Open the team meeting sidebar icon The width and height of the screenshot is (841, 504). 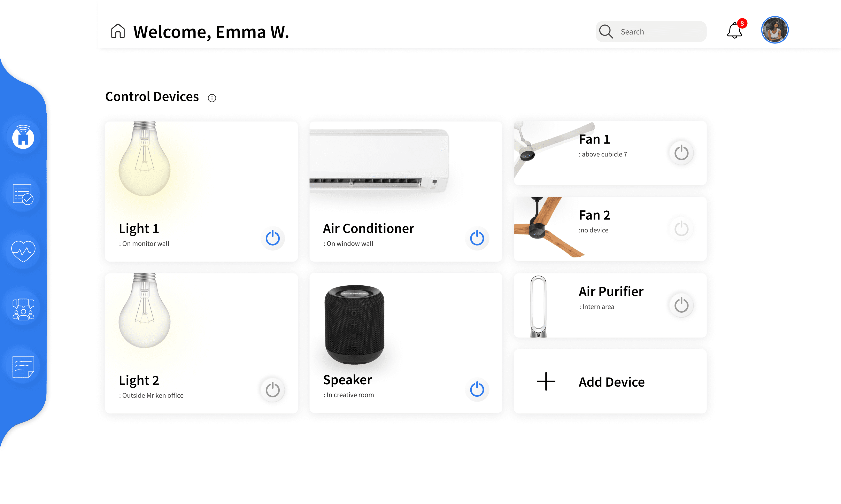pos(23,309)
